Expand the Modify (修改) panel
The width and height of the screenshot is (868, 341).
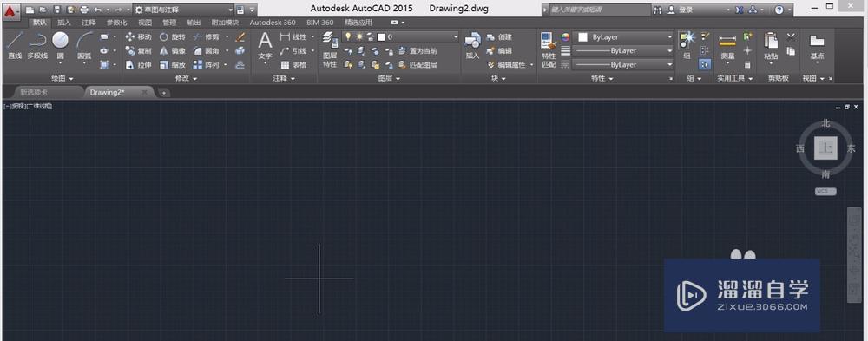186,79
